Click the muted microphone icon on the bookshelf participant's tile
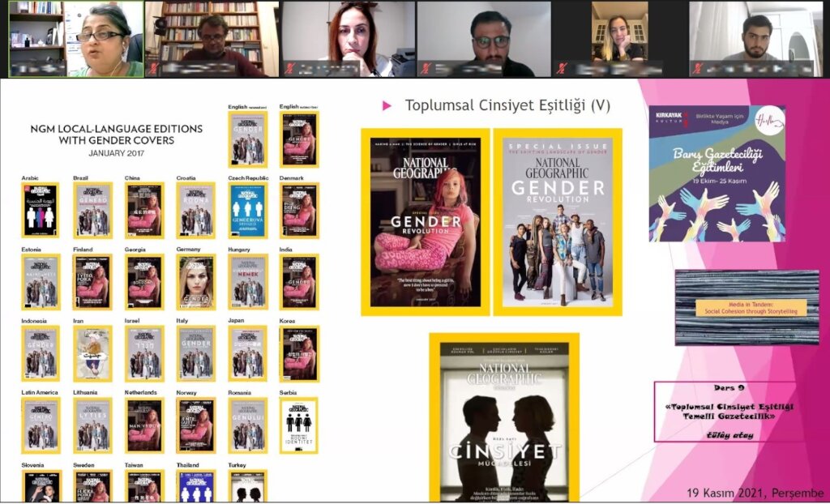The image size is (830, 504). click(153, 68)
